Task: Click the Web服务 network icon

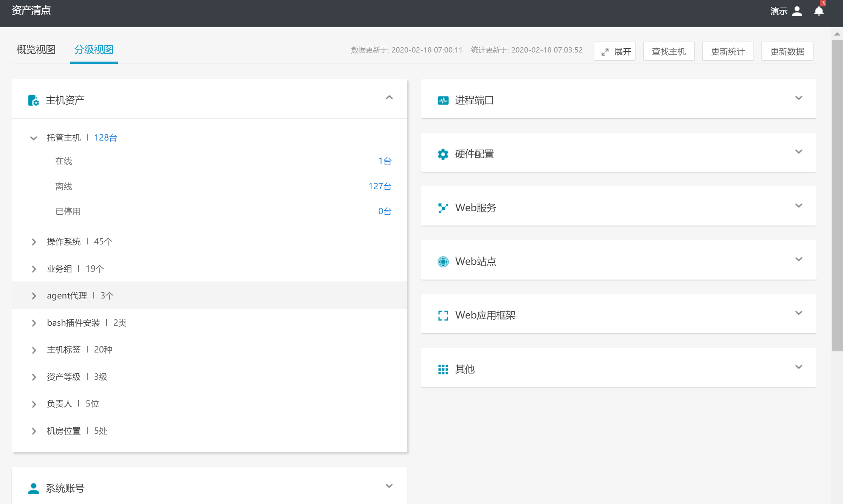Action: point(443,208)
